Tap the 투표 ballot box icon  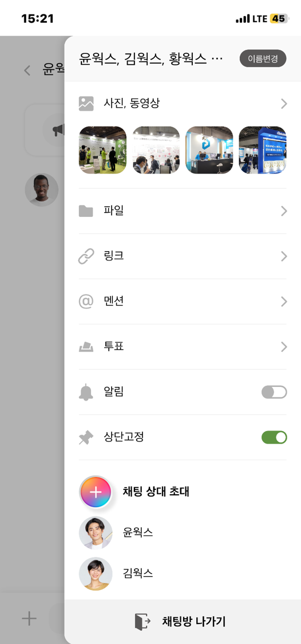[x=86, y=347]
